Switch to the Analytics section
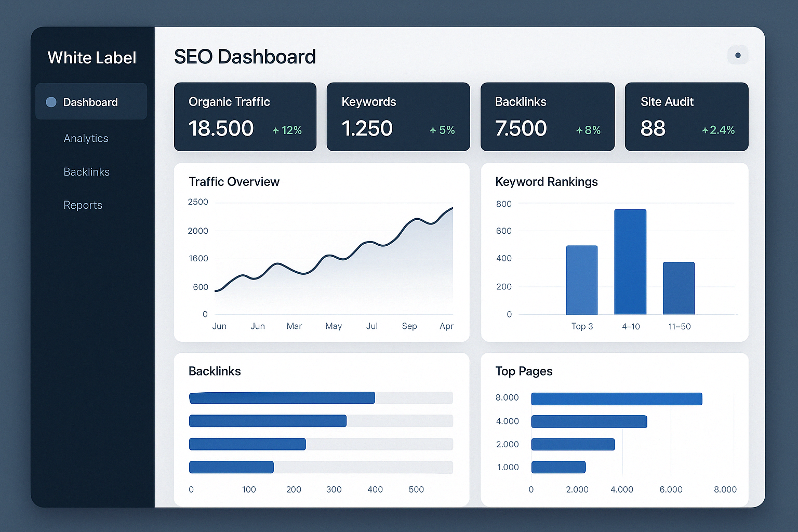 tap(86, 138)
